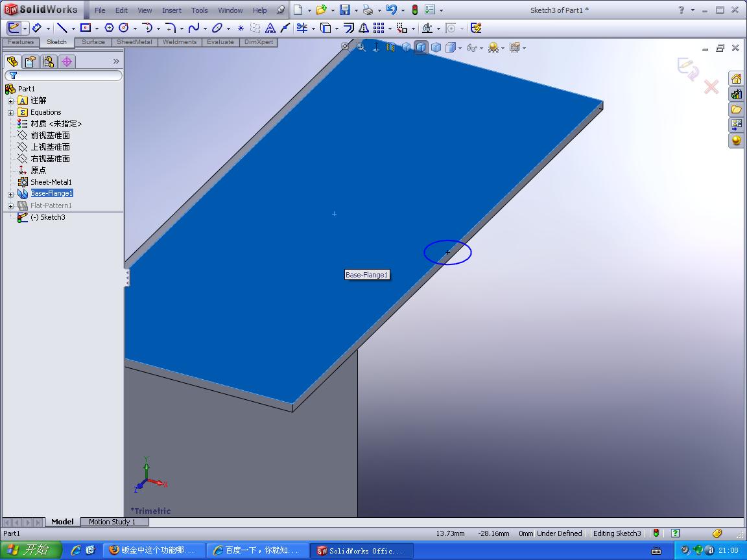Click the Trim Entities tool

click(x=302, y=28)
